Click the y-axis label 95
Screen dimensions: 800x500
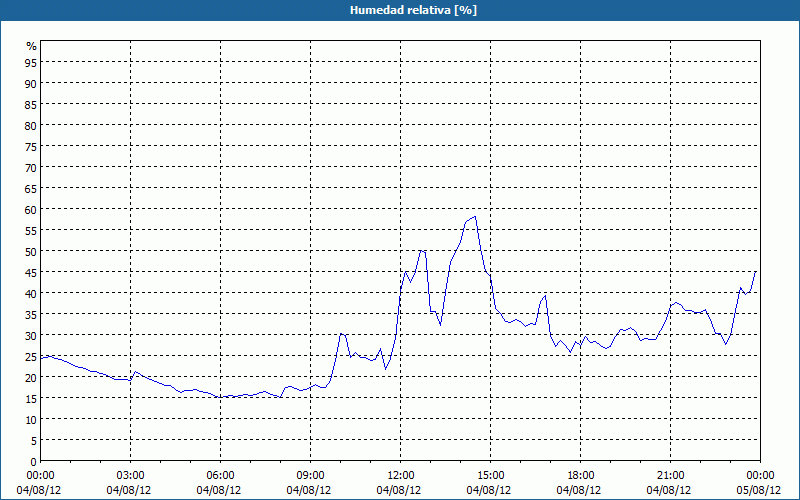[x=31, y=62]
